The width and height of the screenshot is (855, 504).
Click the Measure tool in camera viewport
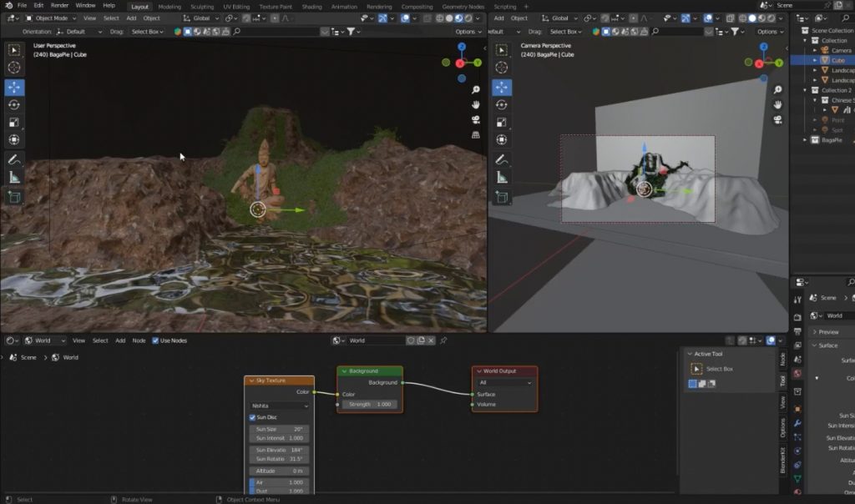click(502, 178)
